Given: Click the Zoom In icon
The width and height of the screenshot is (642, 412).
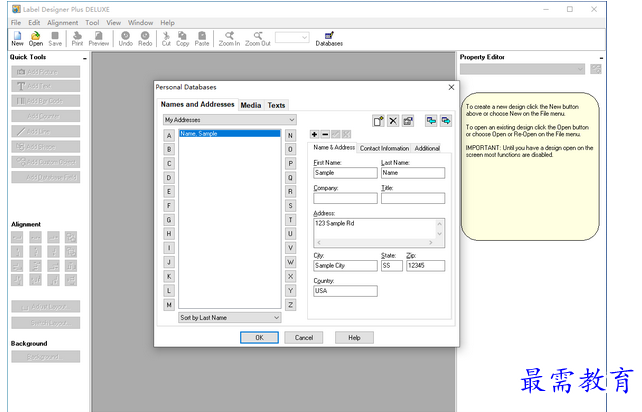Looking at the screenshot, I should (229, 38).
